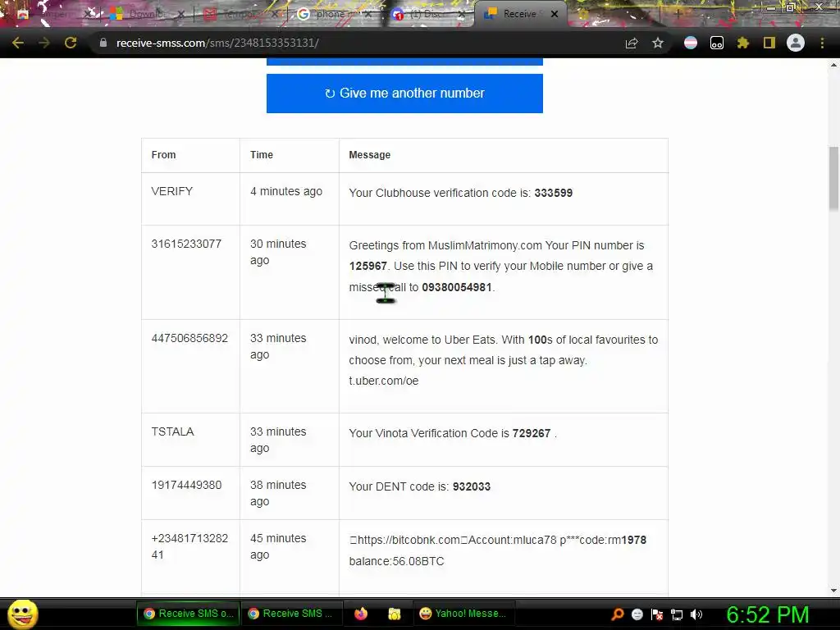Click 'Give me another number' button
840x630 pixels.
coord(404,94)
